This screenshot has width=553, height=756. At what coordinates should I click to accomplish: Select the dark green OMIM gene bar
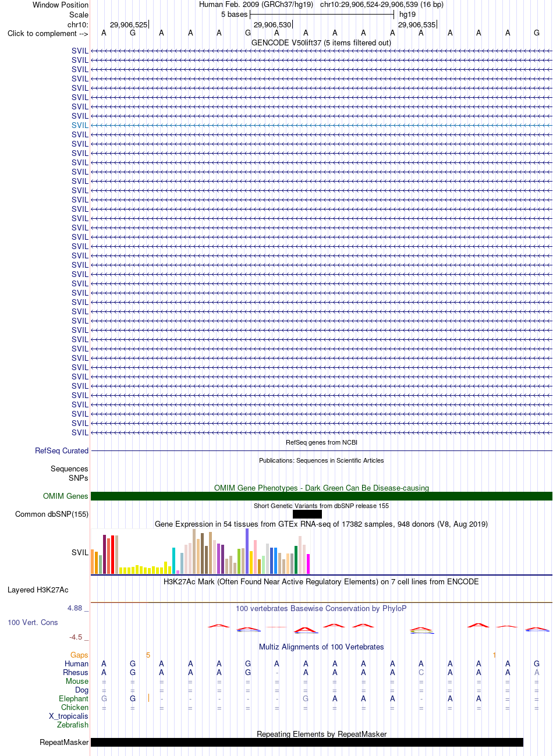(321, 496)
